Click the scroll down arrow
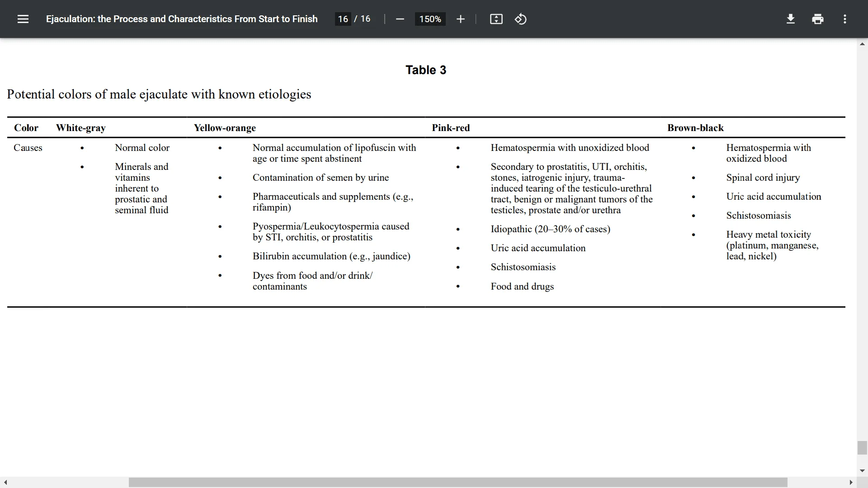 (x=862, y=471)
